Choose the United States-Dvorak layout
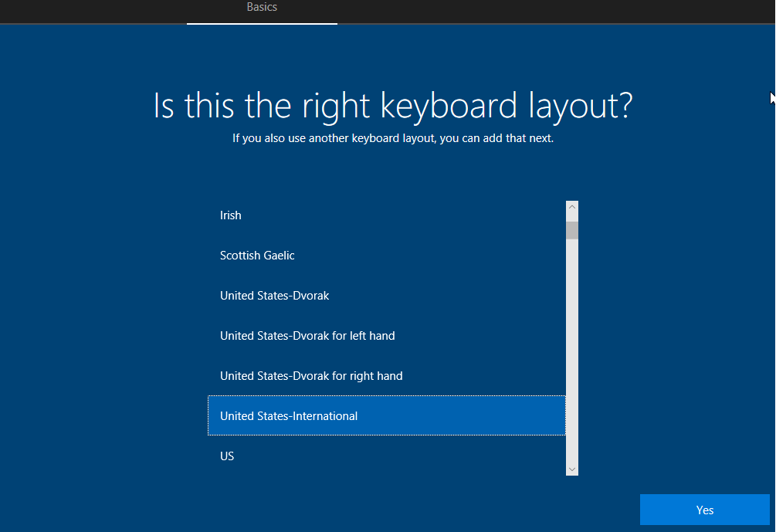 (387, 296)
